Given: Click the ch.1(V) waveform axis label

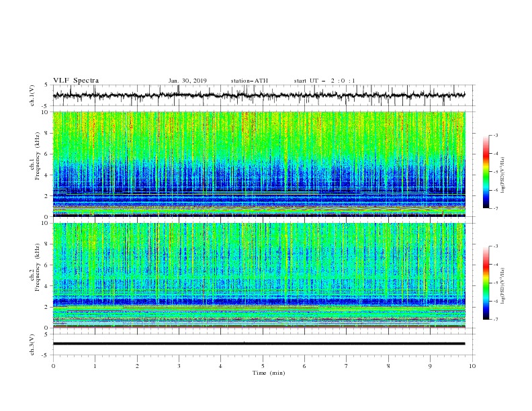Looking at the screenshot, I should point(32,95).
